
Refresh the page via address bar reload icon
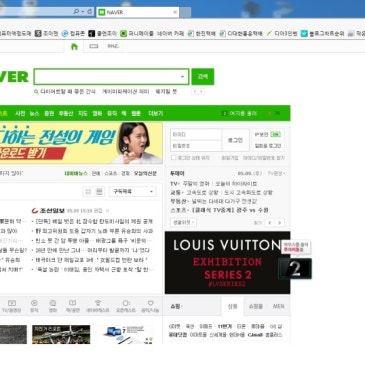pyautogui.click(x=89, y=12)
